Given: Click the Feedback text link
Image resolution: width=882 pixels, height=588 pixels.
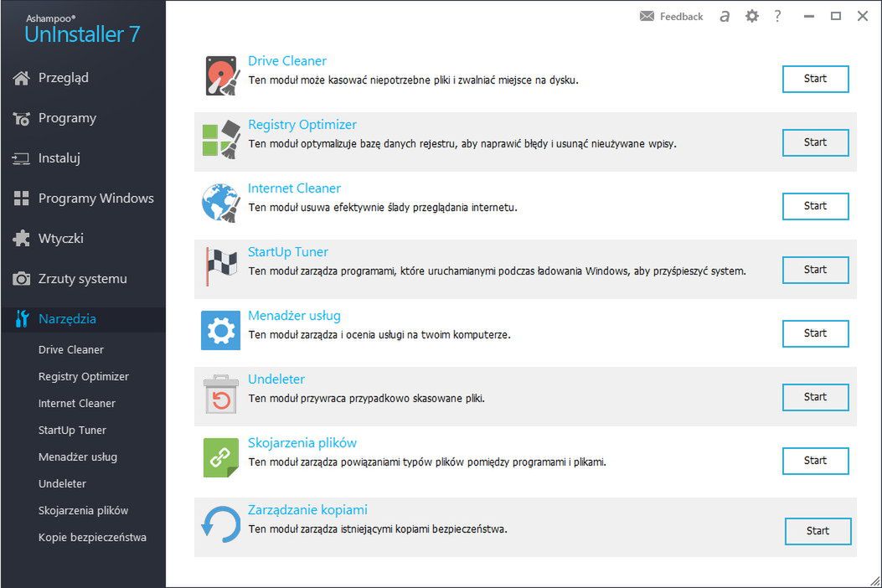Looking at the screenshot, I should (x=681, y=16).
